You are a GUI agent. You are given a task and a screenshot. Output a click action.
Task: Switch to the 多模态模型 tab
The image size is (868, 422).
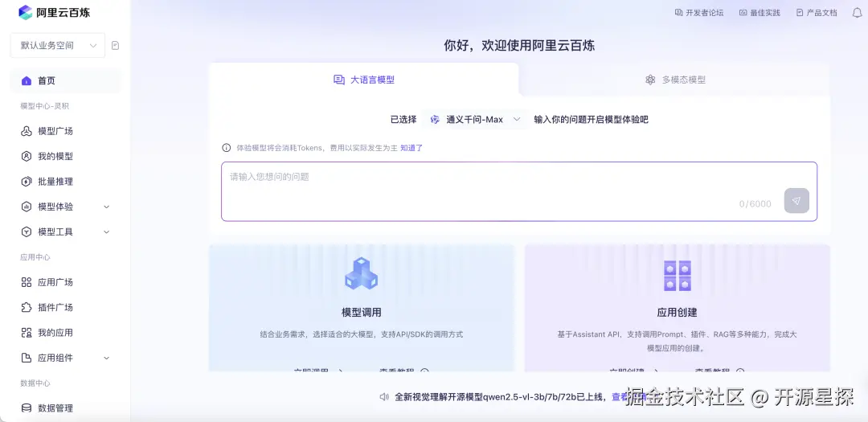pyautogui.click(x=675, y=80)
